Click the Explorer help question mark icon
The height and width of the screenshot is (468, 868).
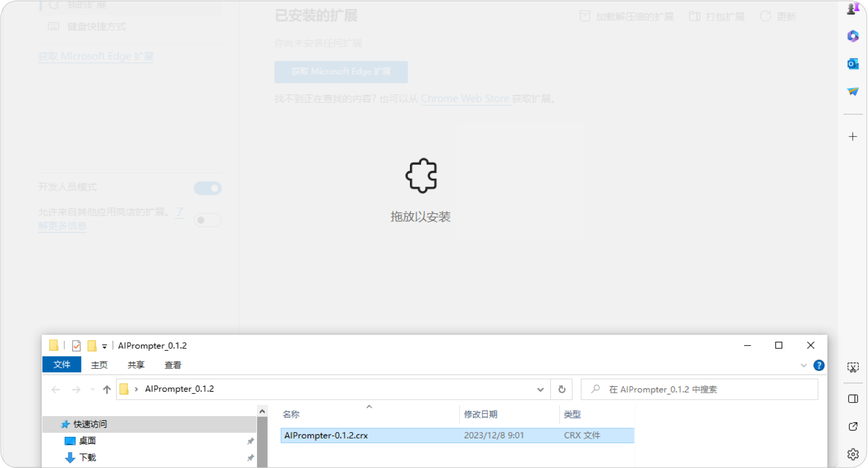coord(819,365)
